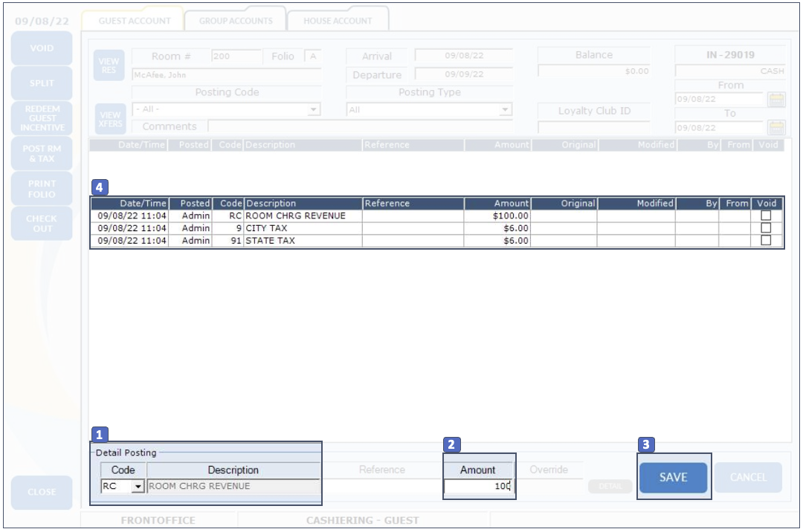Check Void box for City Tax row
The width and height of the screenshot is (803, 532).
[x=766, y=228]
